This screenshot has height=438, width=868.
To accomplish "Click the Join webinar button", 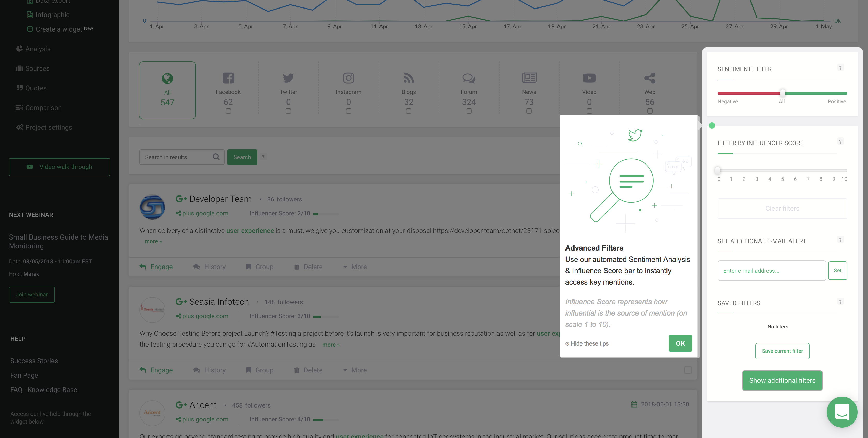I will [32, 294].
